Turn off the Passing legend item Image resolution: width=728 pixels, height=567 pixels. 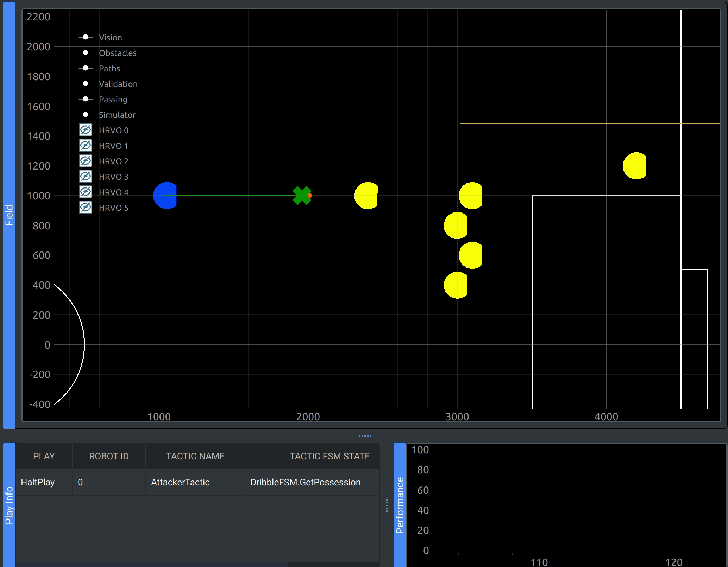(x=86, y=99)
